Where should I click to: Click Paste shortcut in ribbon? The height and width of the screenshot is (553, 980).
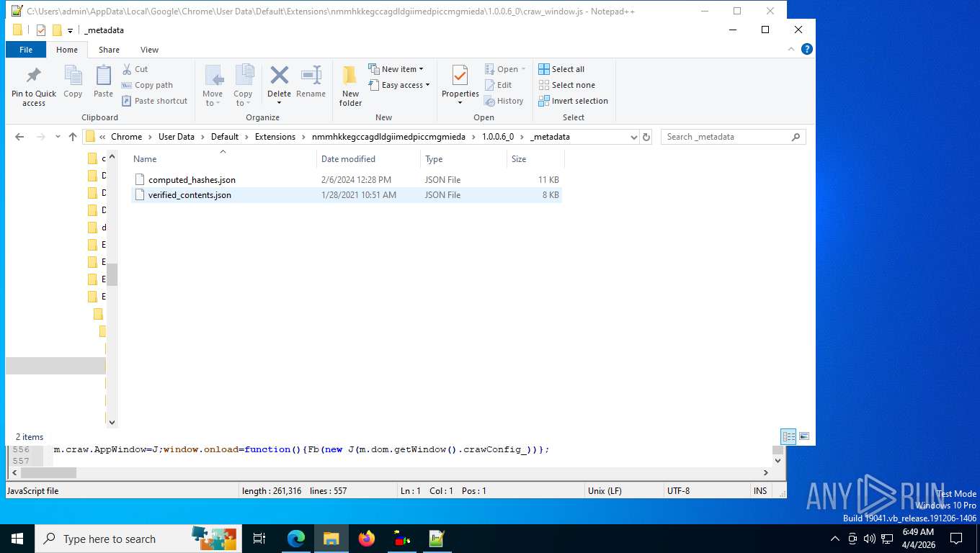click(154, 101)
